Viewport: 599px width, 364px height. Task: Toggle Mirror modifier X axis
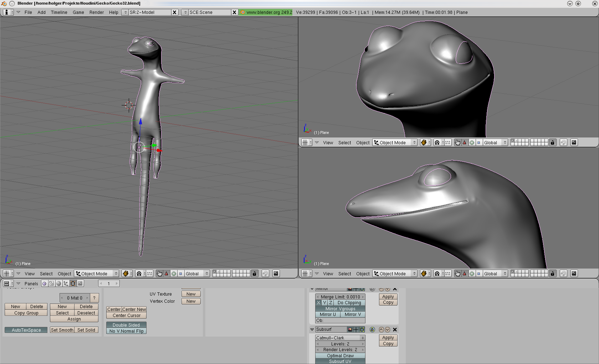point(319,303)
